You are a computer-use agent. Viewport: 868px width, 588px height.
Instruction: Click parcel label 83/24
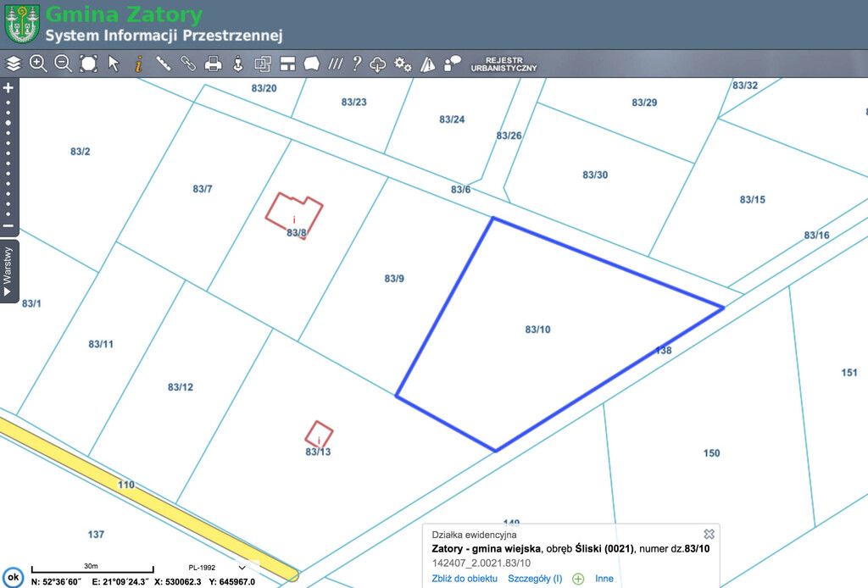point(452,119)
